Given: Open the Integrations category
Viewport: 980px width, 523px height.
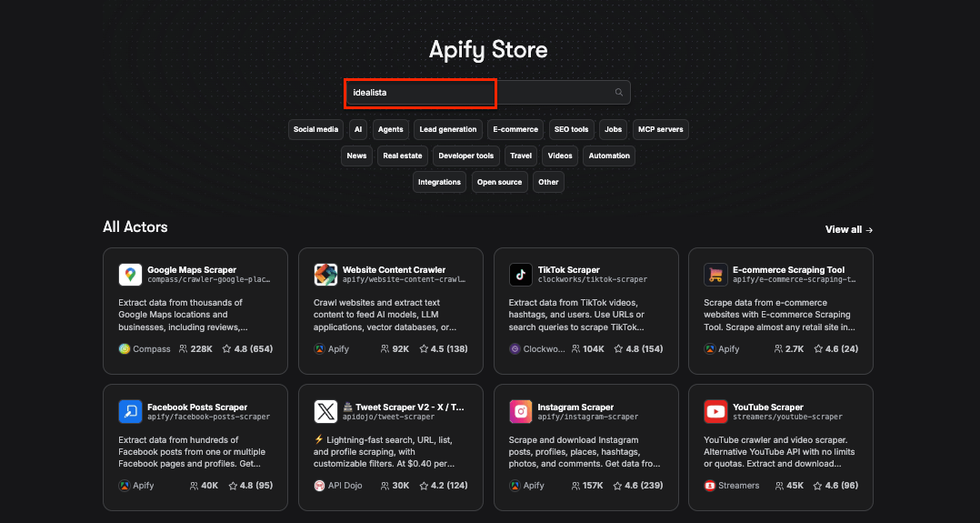Looking at the screenshot, I should click(x=439, y=182).
